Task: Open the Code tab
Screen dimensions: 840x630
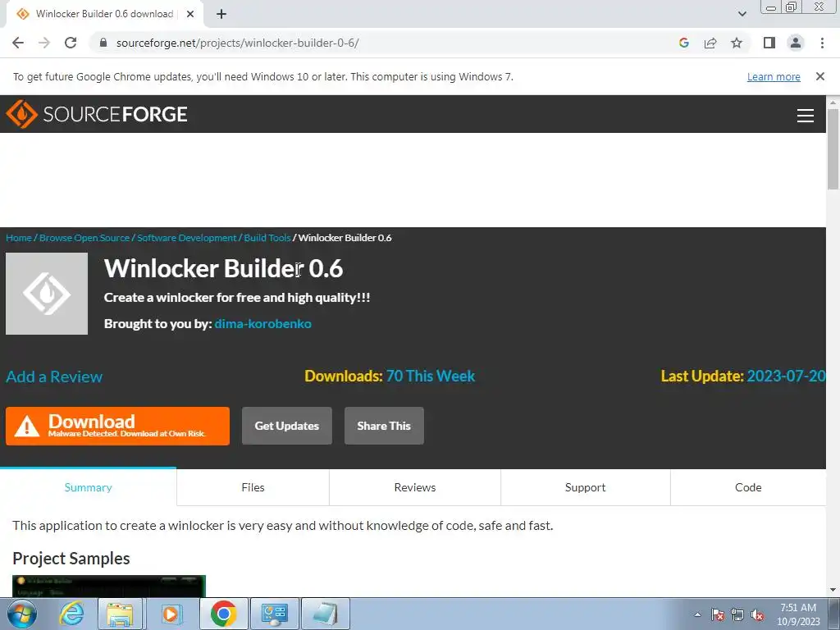Action: tap(748, 487)
